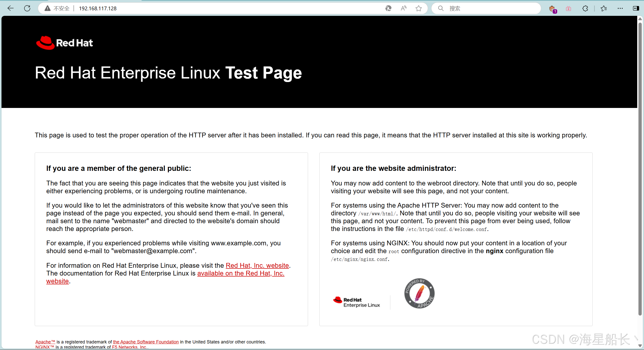Toggle the sidebar panel icon
Screen dimensions: 644x350
tap(636, 8)
